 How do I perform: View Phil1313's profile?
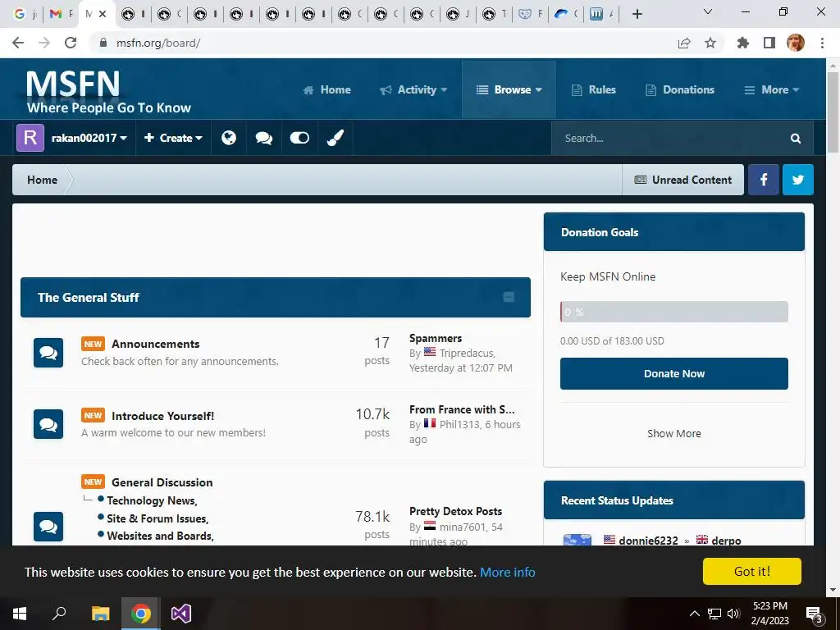tap(460, 424)
